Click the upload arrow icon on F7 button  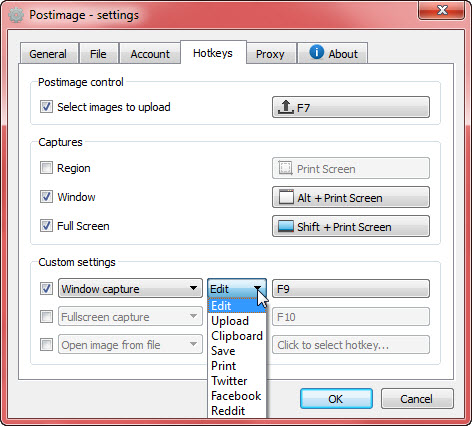click(x=286, y=107)
